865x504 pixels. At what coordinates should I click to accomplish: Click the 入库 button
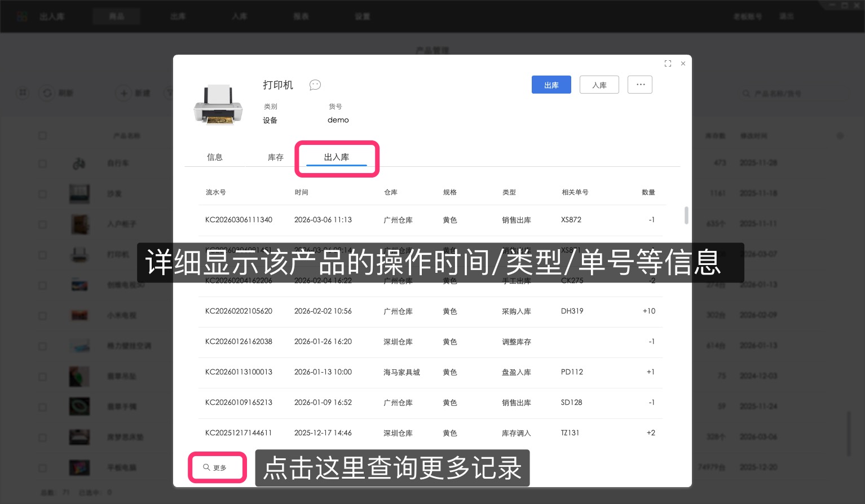pos(599,85)
